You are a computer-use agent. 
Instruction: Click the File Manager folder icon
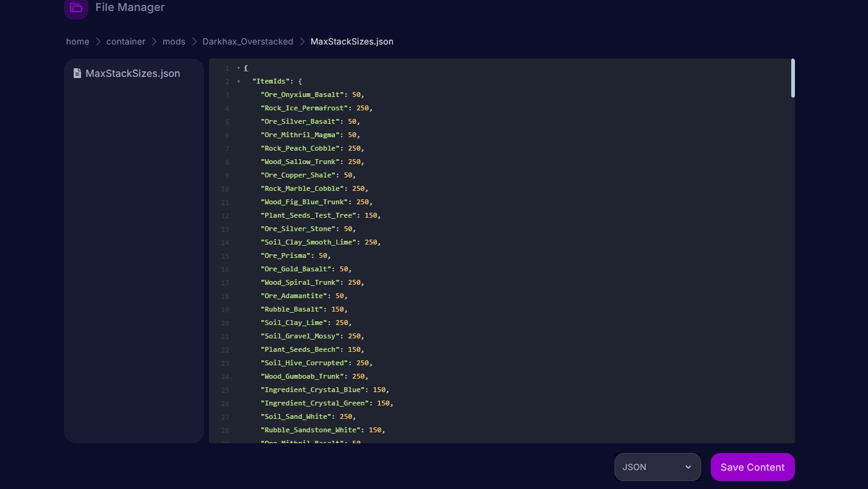pyautogui.click(x=76, y=9)
